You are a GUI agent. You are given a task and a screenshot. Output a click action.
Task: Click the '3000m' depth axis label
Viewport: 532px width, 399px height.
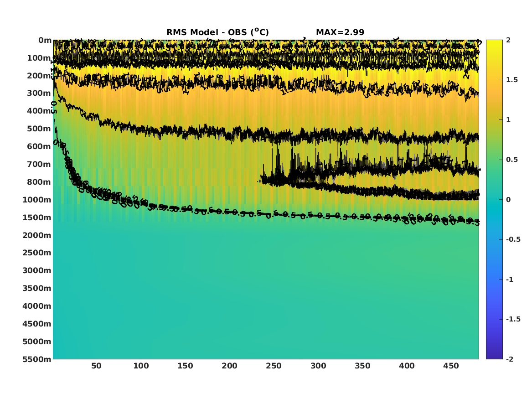point(37,270)
